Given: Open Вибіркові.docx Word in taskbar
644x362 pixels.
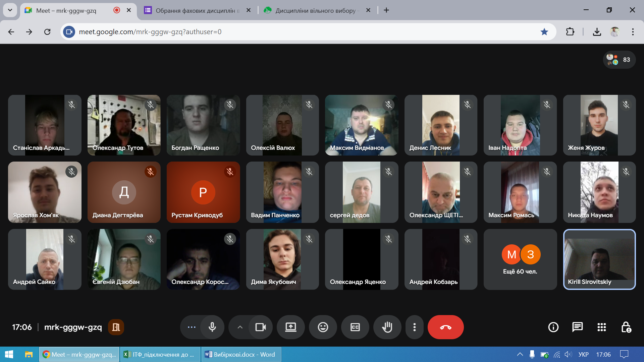Looking at the screenshot, I should click(x=241, y=354).
